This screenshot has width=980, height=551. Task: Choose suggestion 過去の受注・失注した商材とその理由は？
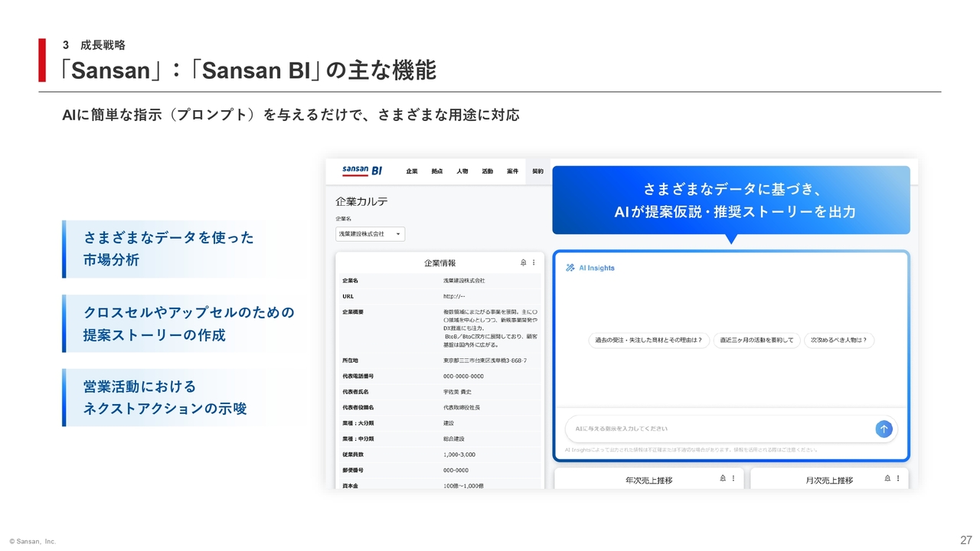648,341
